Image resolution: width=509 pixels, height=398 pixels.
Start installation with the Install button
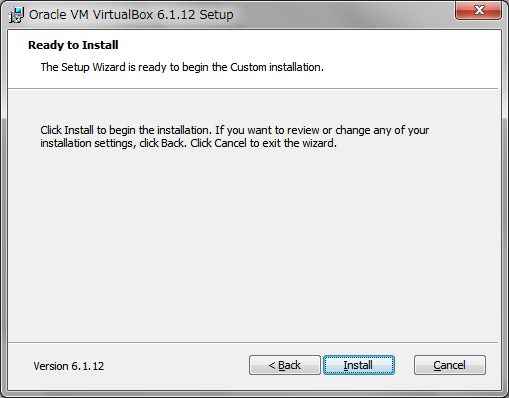coord(359,365)
